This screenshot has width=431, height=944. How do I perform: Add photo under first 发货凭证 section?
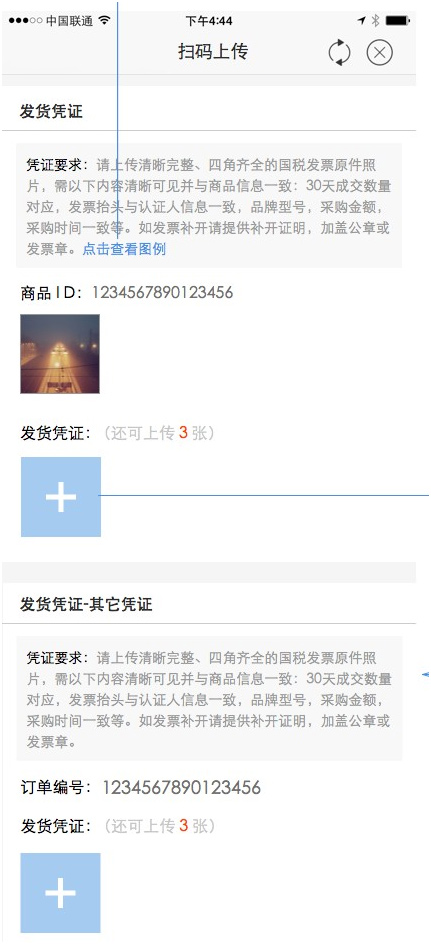pyautogui.click(x=61, y=497)
